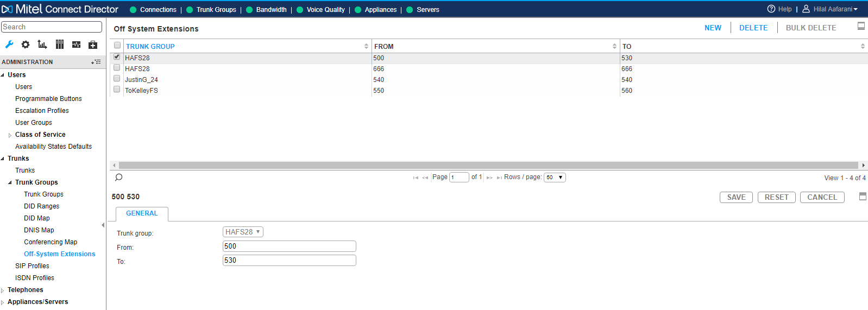Open the Trunk Groups status menu in top bar
This screenshot has height=310, width=868.
216,10
